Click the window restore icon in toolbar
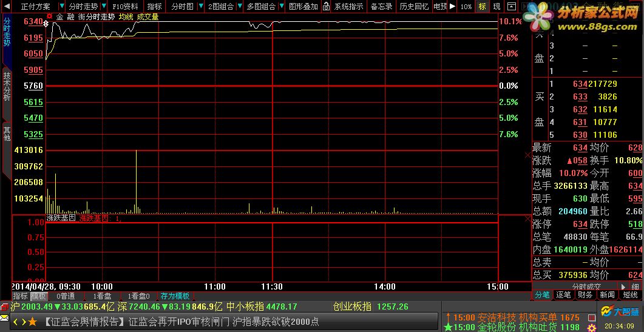 [511, 6]
